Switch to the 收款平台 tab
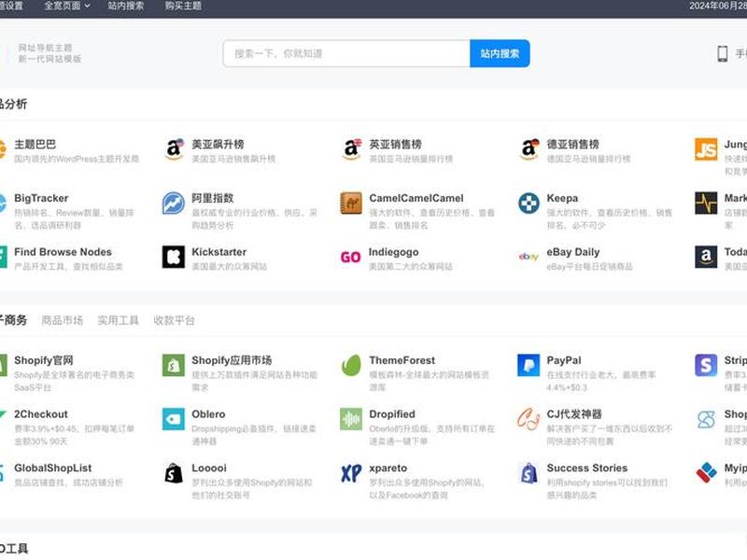 tap(175, 320)
